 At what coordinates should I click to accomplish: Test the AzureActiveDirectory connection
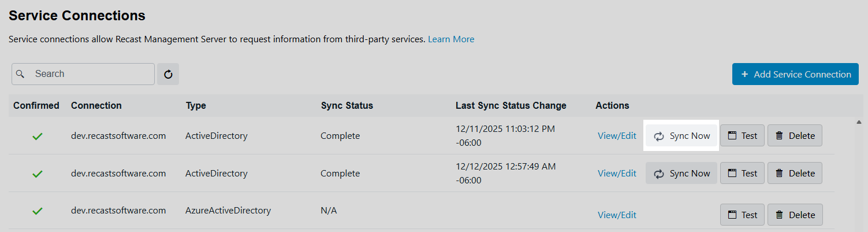742,215
